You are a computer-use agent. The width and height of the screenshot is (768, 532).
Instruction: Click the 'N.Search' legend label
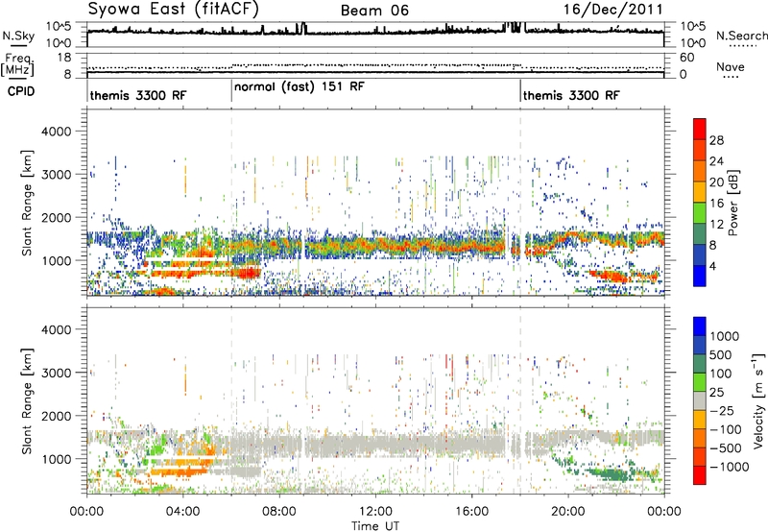pos(741,36)
